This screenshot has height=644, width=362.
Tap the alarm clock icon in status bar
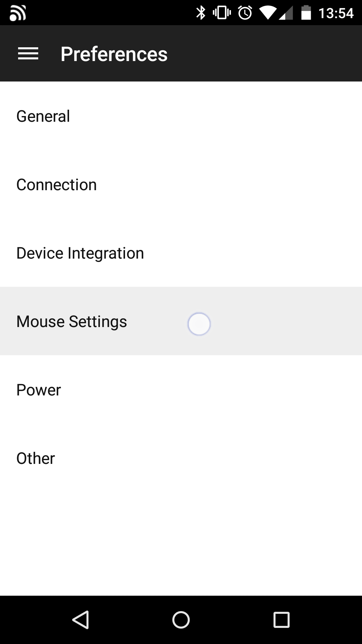pyautogui.click(x=245, y=12)
